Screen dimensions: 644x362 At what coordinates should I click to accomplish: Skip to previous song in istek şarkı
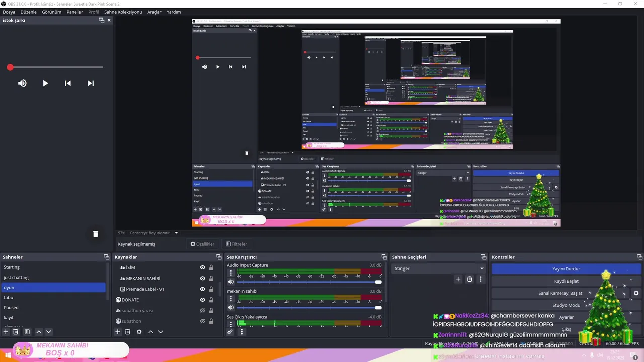point(68,83)
